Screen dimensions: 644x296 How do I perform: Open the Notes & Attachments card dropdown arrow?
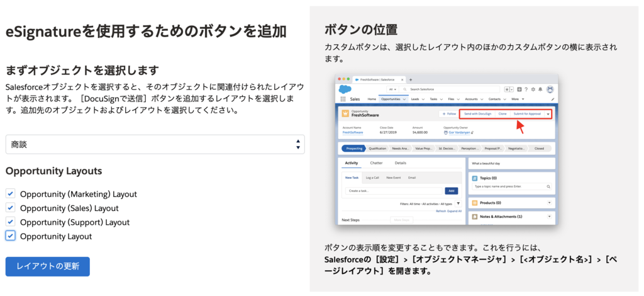tap(549, 216)
